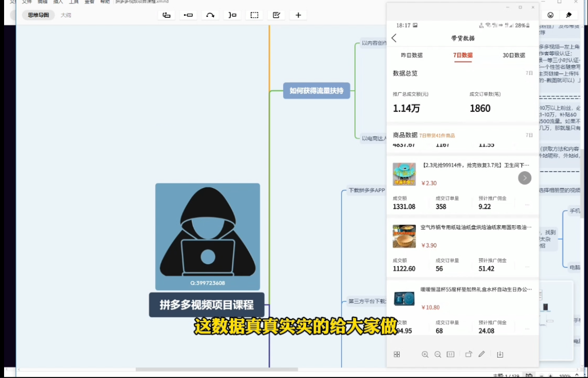Open the emoji sticker icon at top right
Viewport: 588px width, 378px height.
[x=550, y=16]
